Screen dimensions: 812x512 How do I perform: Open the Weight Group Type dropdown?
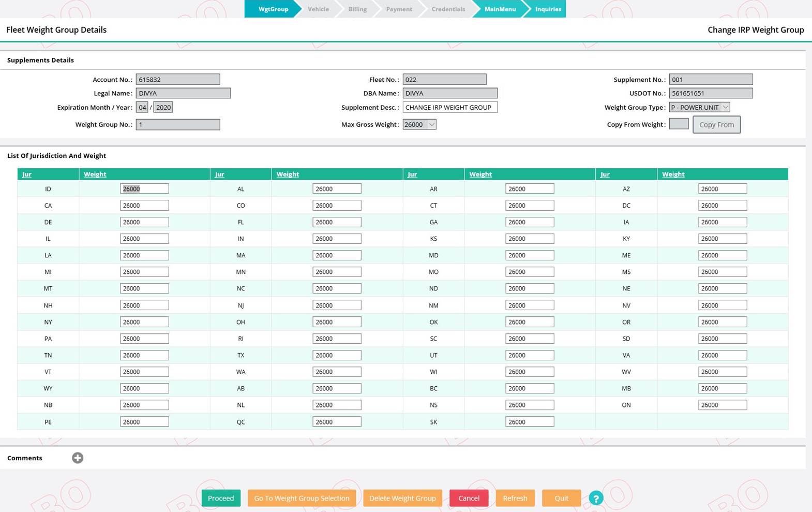coord(699,107)
